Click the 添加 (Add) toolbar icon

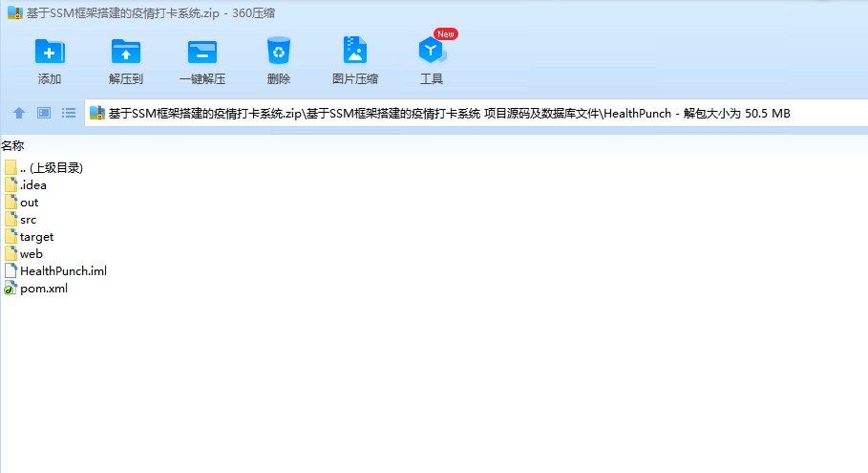pyautogui.click(x=50, y=52)
